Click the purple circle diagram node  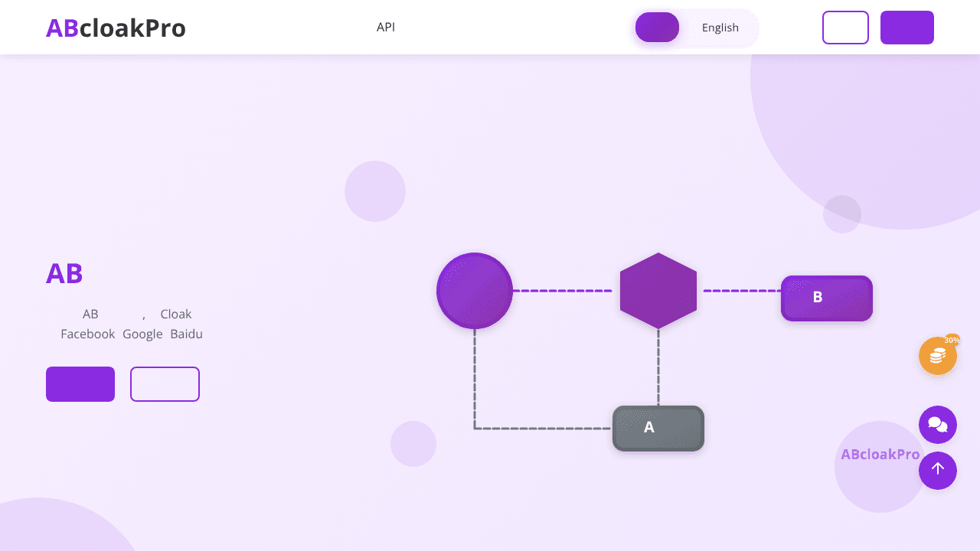click(x=475, y=291)
